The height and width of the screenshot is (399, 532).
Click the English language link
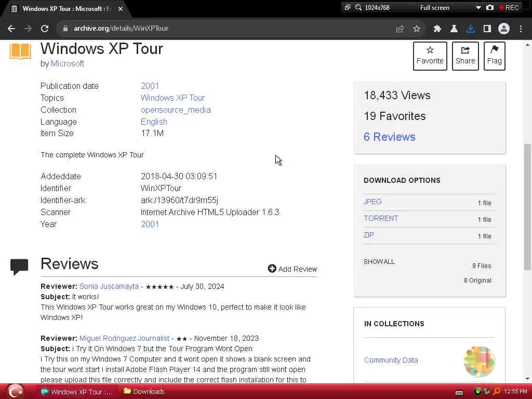[154, 122]
